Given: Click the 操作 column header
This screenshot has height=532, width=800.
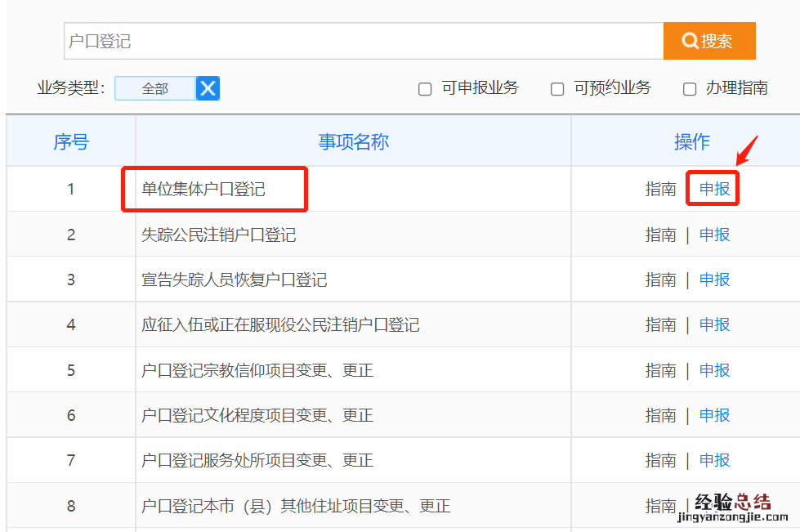Looking at the screenshot, I should click(x=691, y=142).
